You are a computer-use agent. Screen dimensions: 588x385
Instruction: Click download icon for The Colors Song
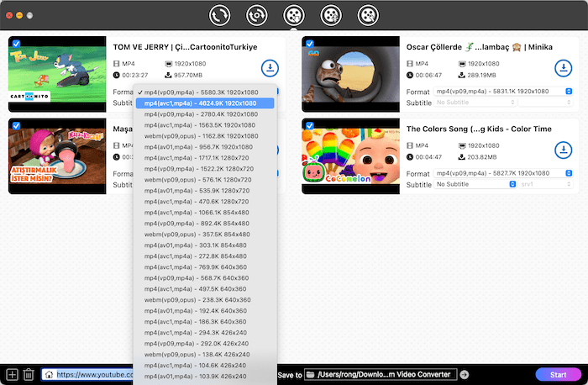[x=563, y=150]
